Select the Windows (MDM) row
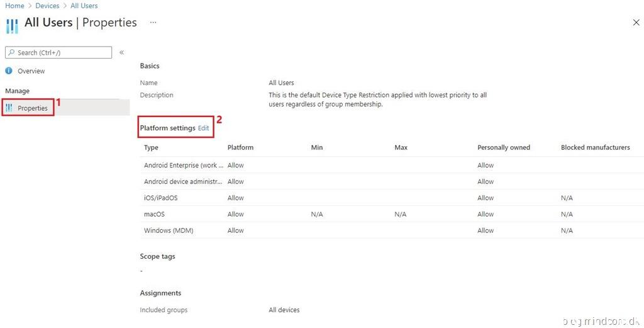Image resolution: width=644 pixels, height=328 pixels. pyautogui.click(x=168, y=230)
